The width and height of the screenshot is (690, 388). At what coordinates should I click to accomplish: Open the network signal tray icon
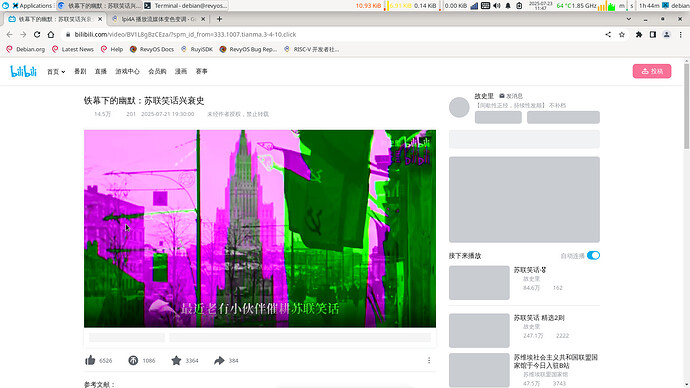(x=474, y=6)
